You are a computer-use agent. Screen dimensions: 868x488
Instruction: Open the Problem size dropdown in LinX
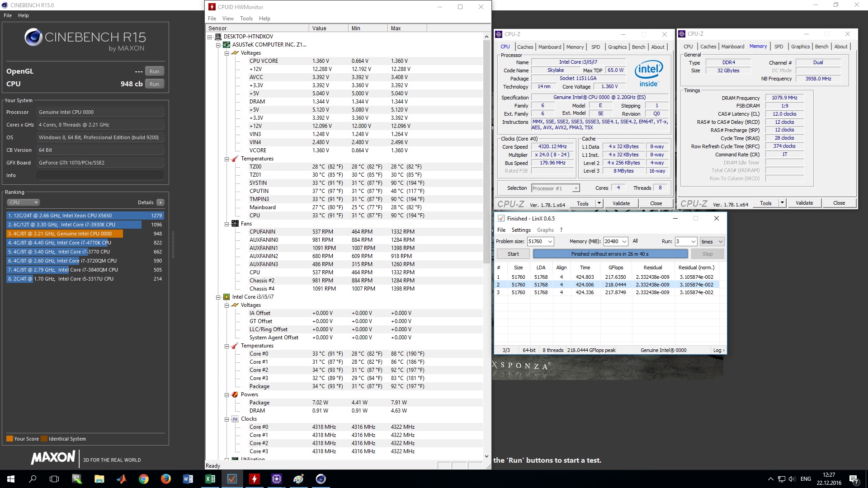point(550,242)
